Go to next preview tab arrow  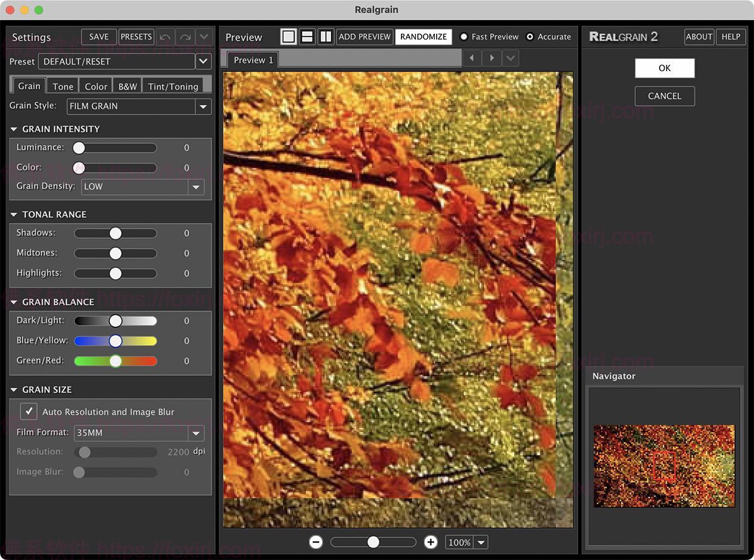tap(491, 58)
